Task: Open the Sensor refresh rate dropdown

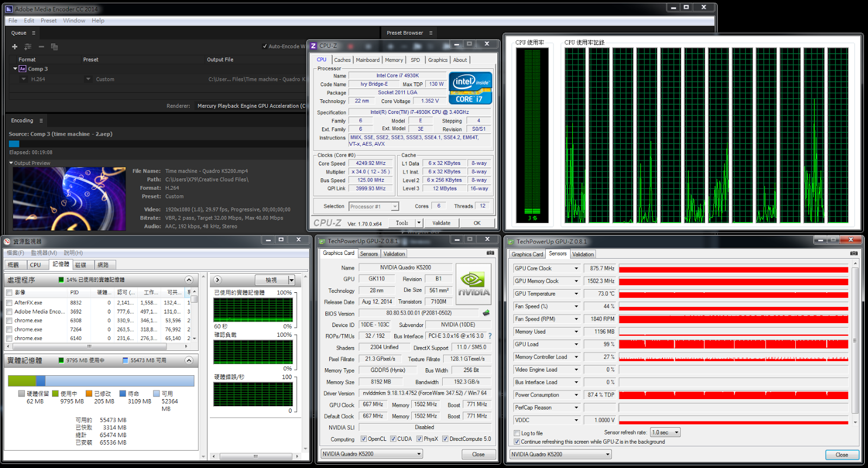Action: [665, 432]
